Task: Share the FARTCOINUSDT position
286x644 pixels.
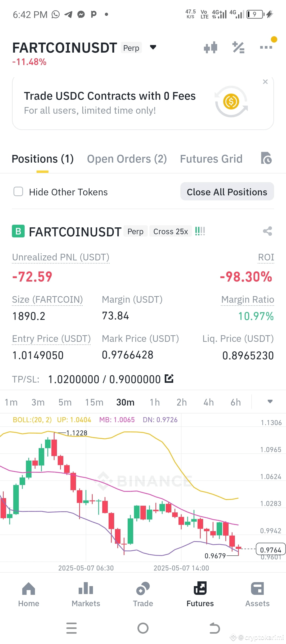Action: pos(267,231)
